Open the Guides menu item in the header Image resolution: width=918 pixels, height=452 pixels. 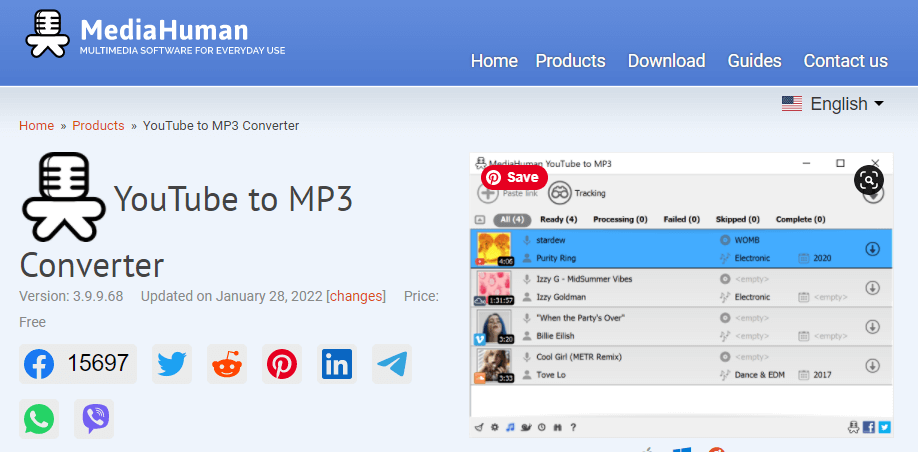click(754, 61)
